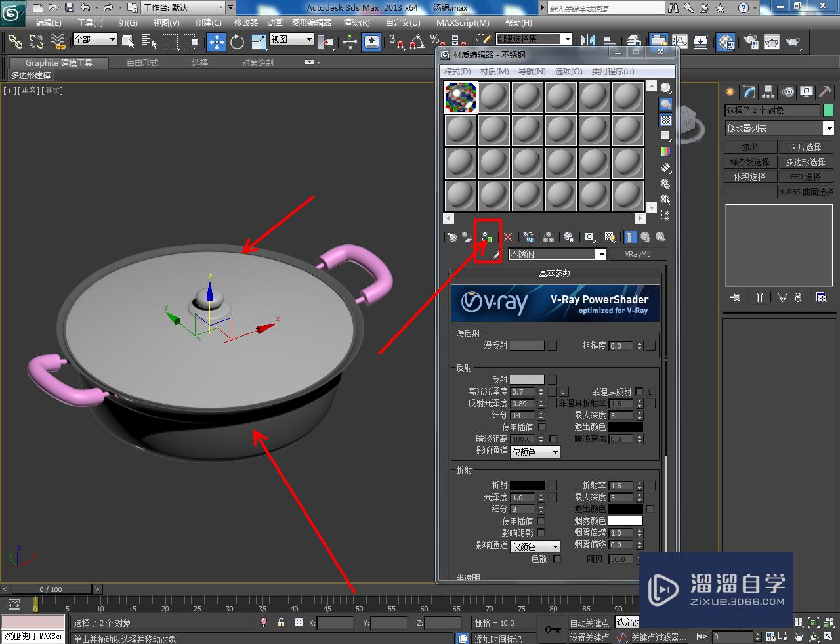Click Show End Result icon
Screen dimensions: 840x644
[631, 237]
